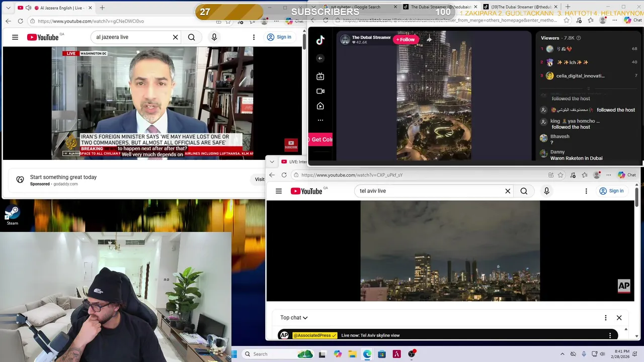The image size is (644, 362).
Task: Open new tab in Al Jazeera window
Action: [x=102, y=8]
